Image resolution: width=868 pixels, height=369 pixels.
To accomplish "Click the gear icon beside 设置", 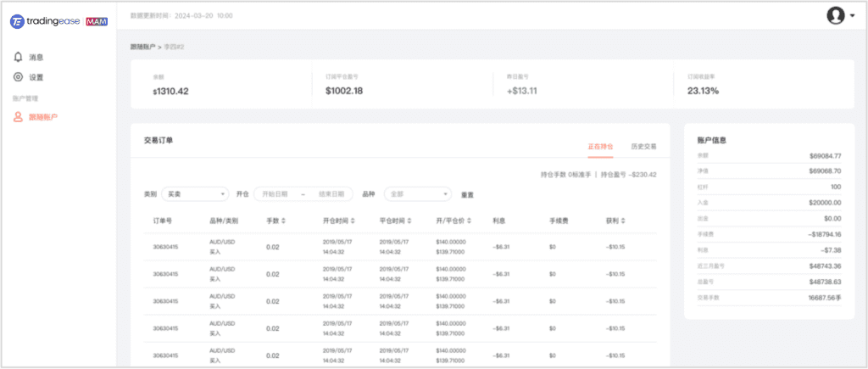I will [x=19, y=77].
